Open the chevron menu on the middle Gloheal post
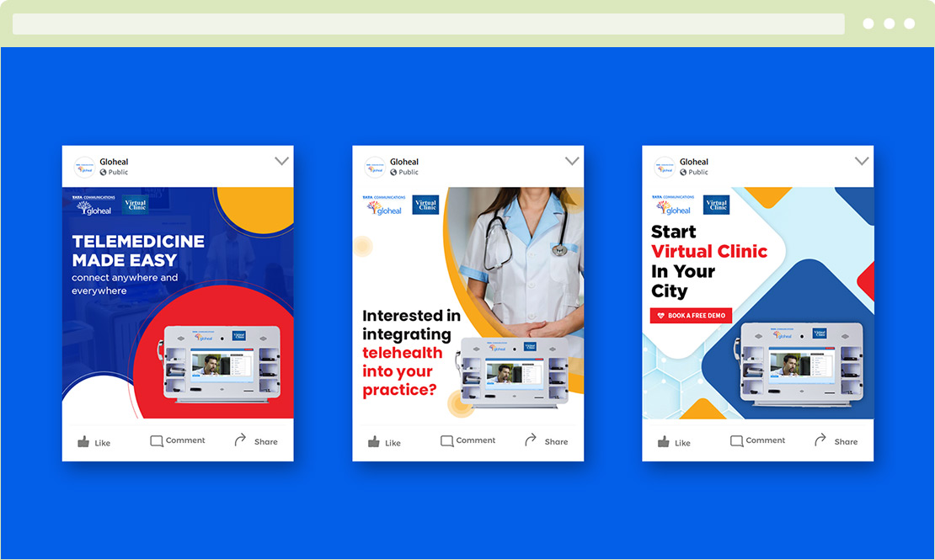The width and height of the screenshot is (935, 560). pos(572,161)
